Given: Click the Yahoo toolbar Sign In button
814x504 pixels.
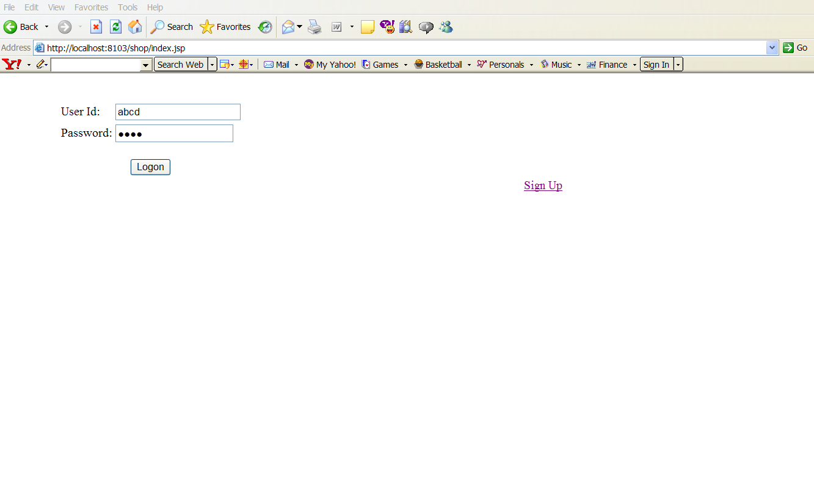Looking at the screenshot, I should point(656,65).
